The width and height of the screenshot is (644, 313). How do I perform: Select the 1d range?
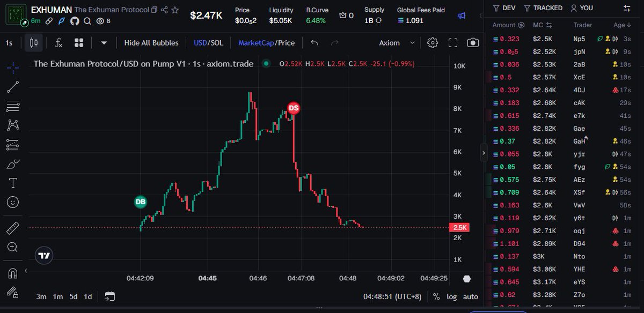pos(87,296)
